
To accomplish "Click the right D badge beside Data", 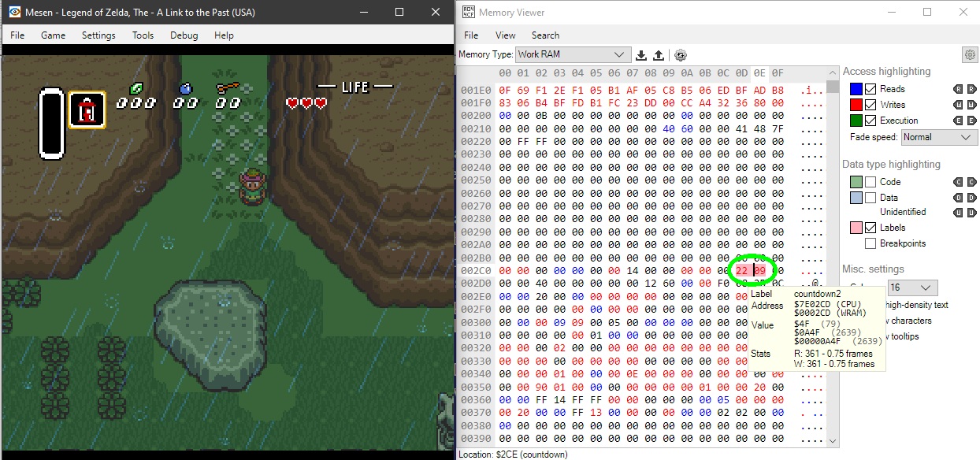I will click(971, 198).
